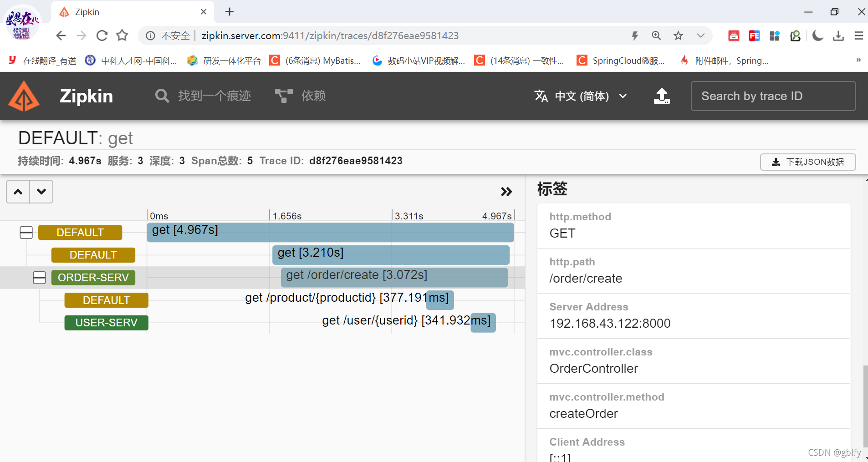868x462 pixels.
Task: Focus the Search by trace ID field
Action: coord(773,96)
